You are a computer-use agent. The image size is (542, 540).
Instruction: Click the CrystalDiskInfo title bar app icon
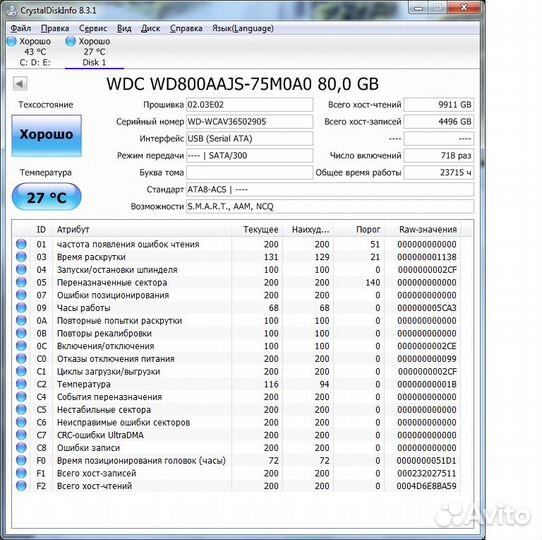click(x=11, y=10)
